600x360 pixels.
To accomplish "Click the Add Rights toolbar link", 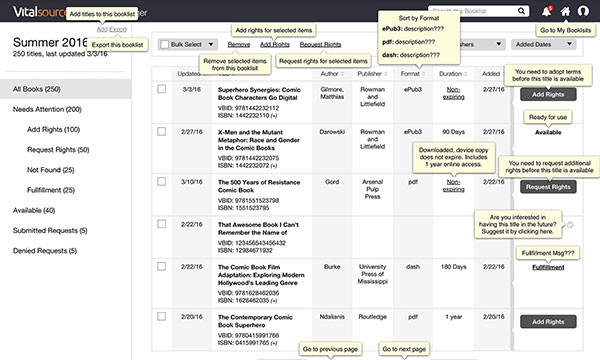I will (275, 45).
